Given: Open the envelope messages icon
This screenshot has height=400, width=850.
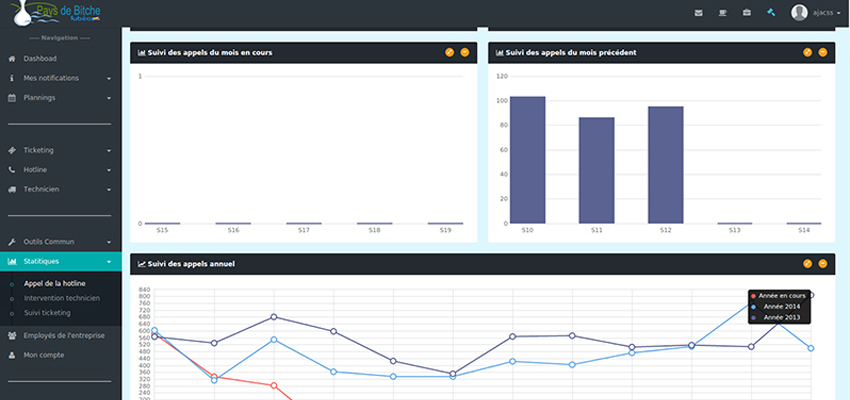Looking at the screenshot, I should [x=698, y=13].
